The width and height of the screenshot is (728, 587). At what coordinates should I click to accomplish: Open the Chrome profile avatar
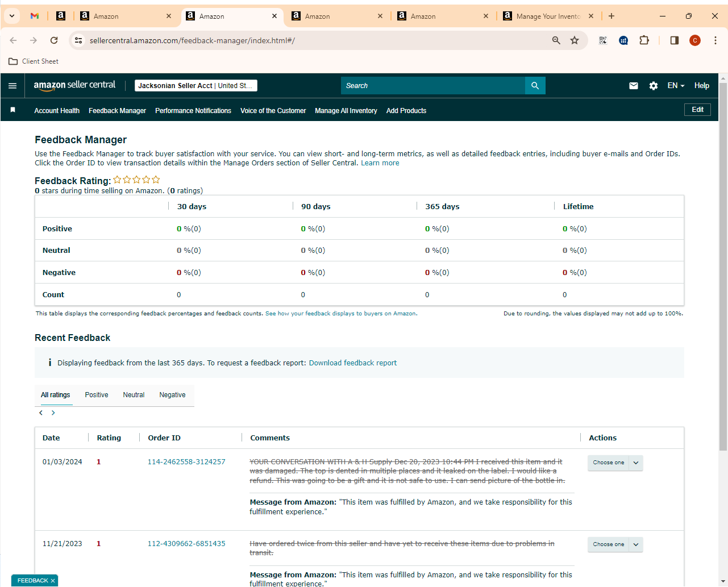(695, 40)
